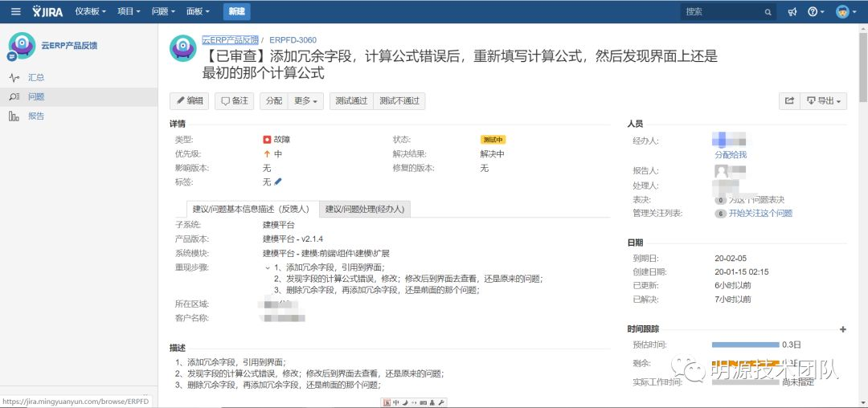Open the 面板 dropdown menu

(198, 11)
